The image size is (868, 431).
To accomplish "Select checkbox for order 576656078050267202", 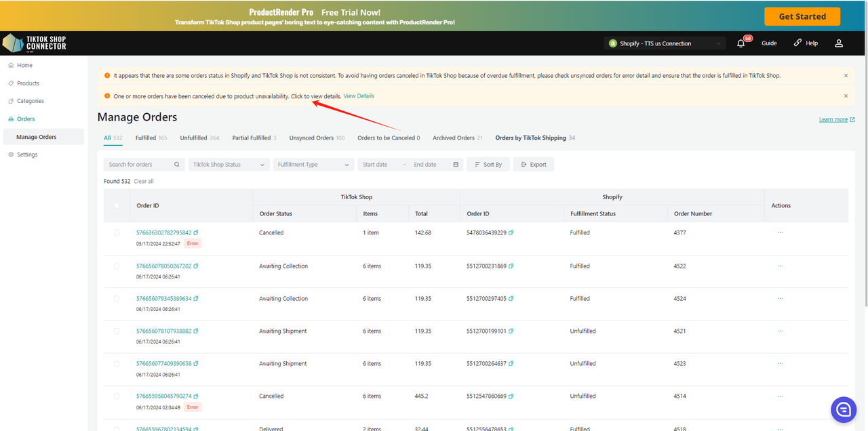I will pyautogui.click(x=117, y=266).
